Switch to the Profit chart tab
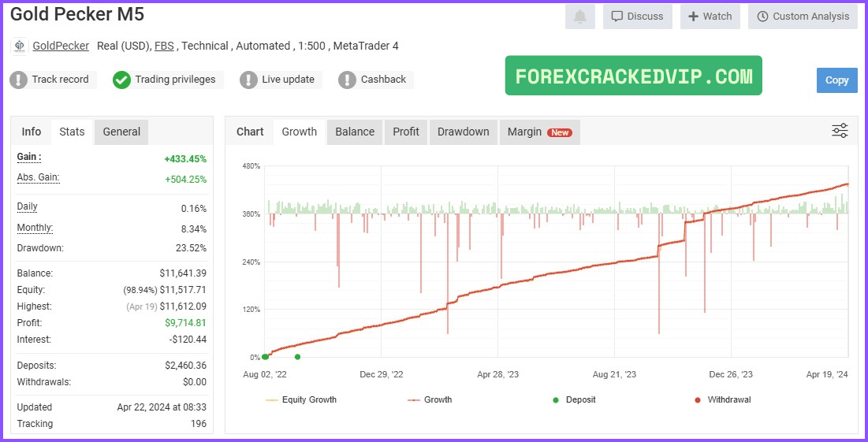The image size is (868, 442). [406, 132]
